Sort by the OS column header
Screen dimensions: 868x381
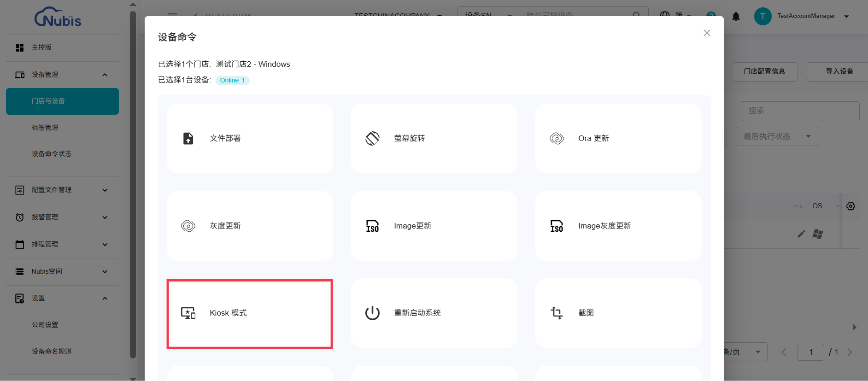click(x=817, y=206)
